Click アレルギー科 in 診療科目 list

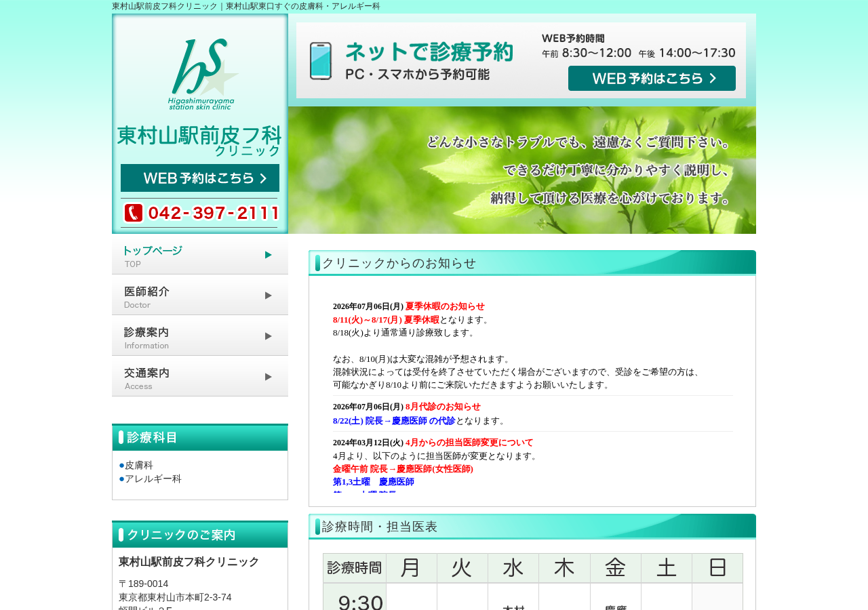(x=153, y=479)
